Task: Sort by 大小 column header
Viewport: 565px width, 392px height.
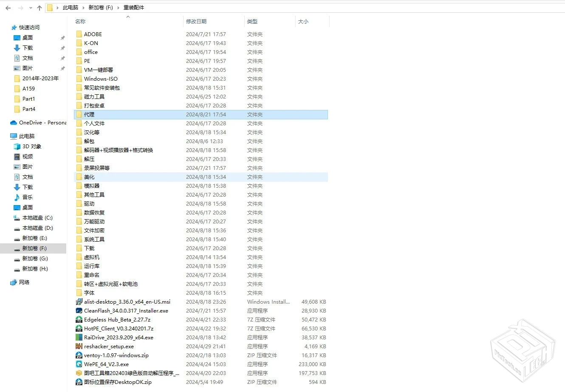Action: pos(303,21)
